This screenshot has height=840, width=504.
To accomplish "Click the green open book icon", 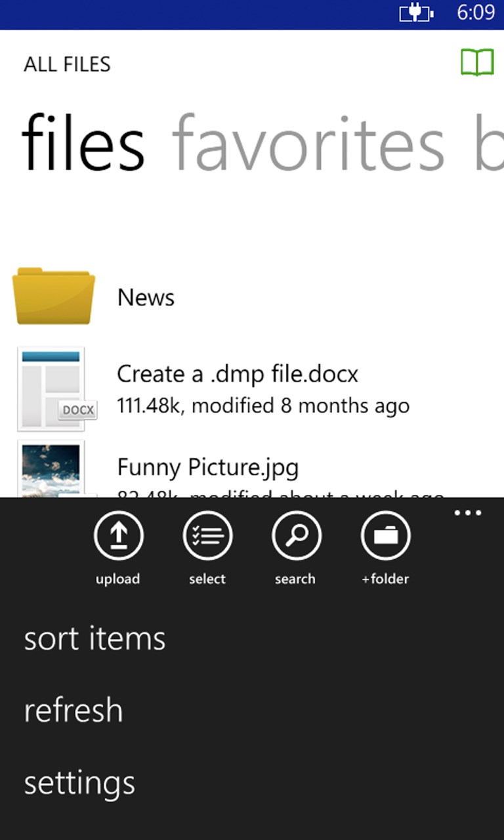I will [x=477, y=63].
